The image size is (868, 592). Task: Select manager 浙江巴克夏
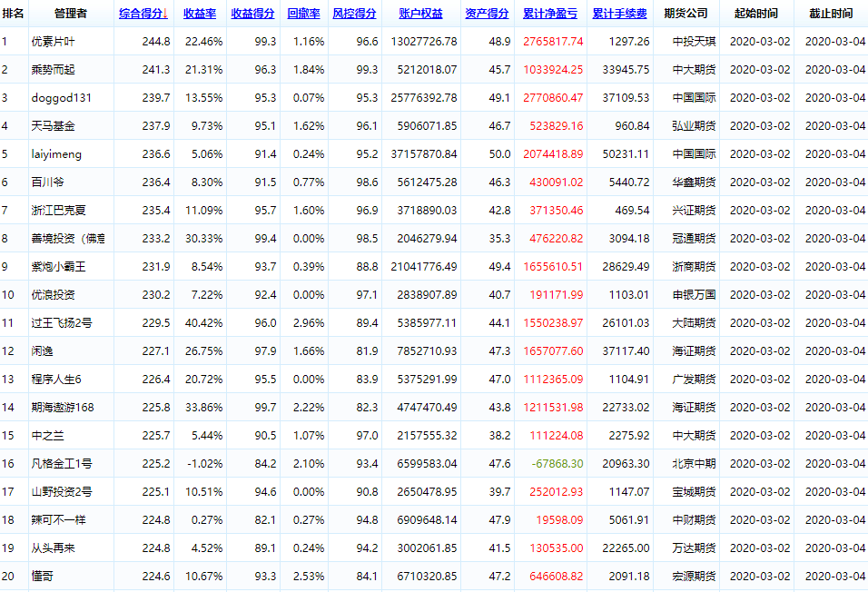click(x=59, y=211)
